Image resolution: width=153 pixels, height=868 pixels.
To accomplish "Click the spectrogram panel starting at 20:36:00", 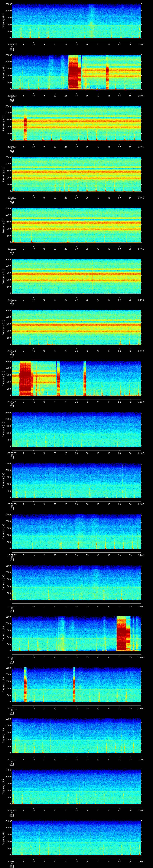I will click(x=77, y=736).
